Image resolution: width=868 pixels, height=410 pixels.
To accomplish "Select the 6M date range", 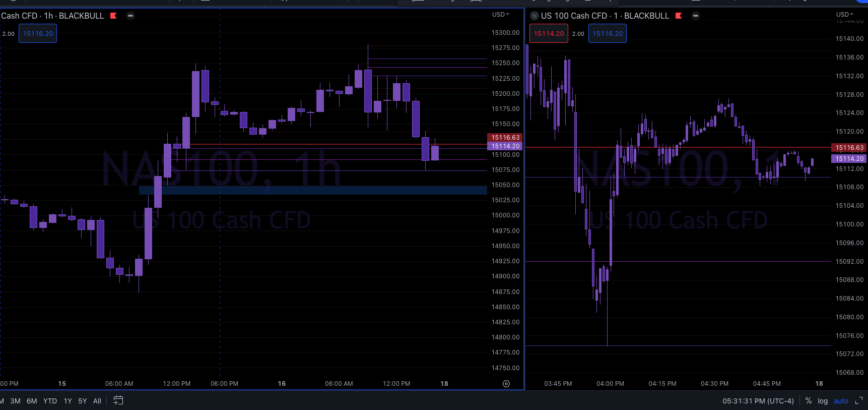I will click(32, 401).
